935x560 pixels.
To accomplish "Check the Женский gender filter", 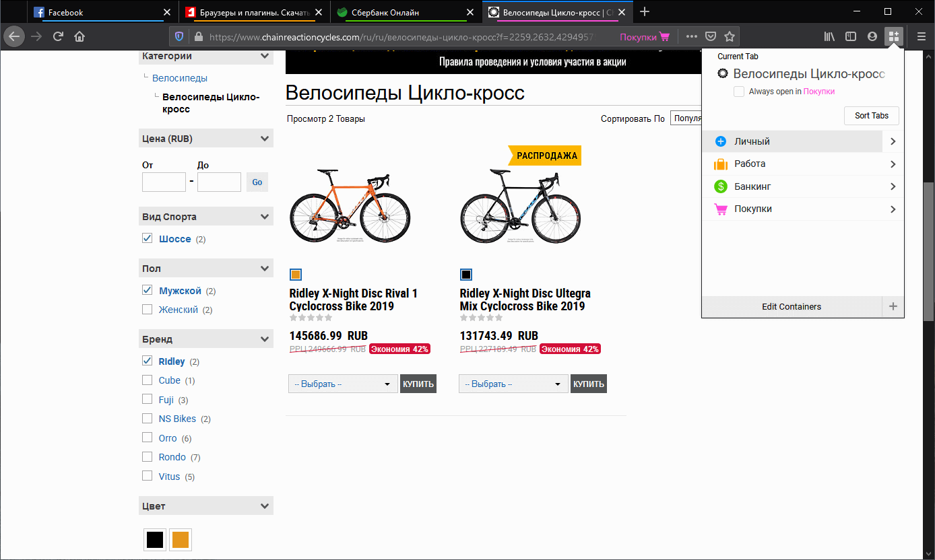I will click(x=147, y=309).
